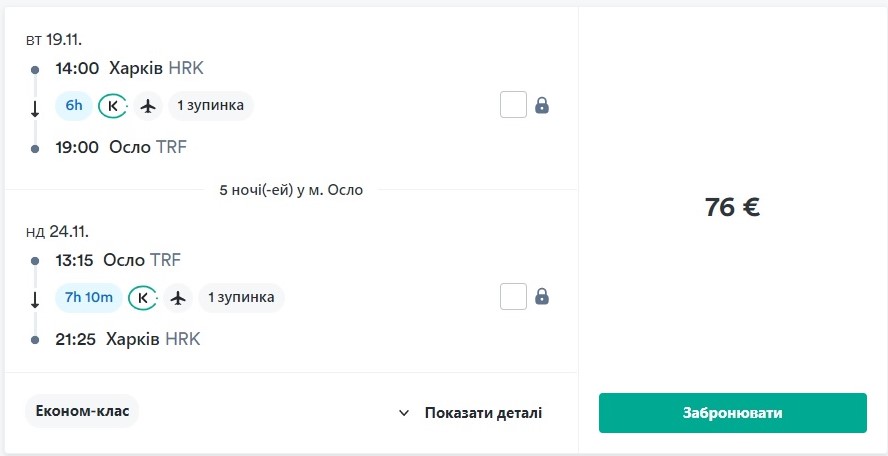Click the outbound flight Kiwi carrier logo
Image resolution: width=888 pixels, height=456 pixels.
[x=113, y=105]
